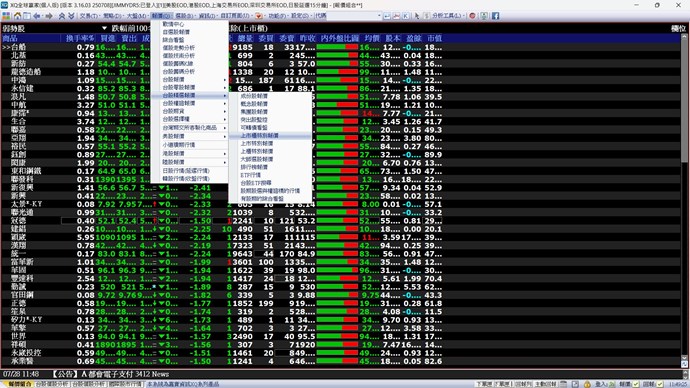The image size is (690, 388).
Task: Click the red circle record icon
Action: [472, 16]
